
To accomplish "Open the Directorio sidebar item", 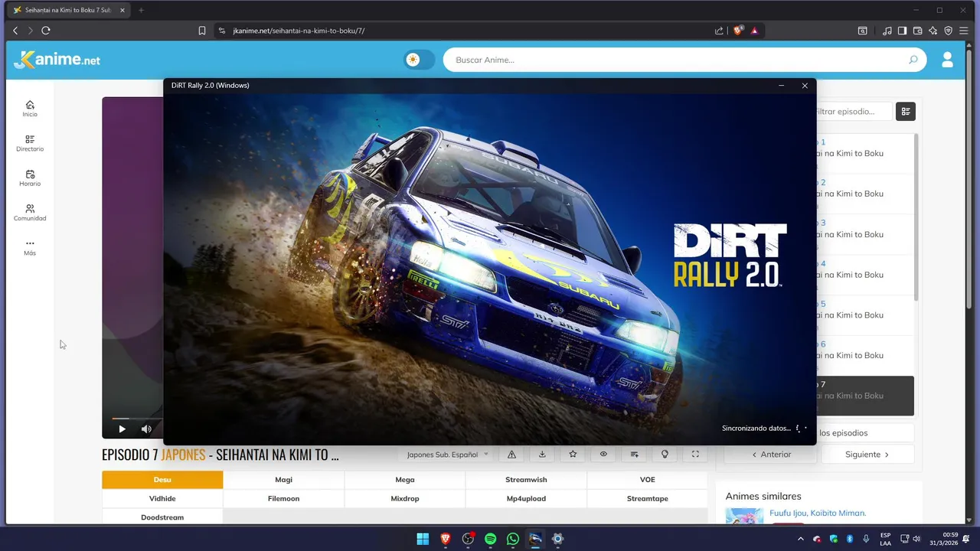I will (30, 143).
